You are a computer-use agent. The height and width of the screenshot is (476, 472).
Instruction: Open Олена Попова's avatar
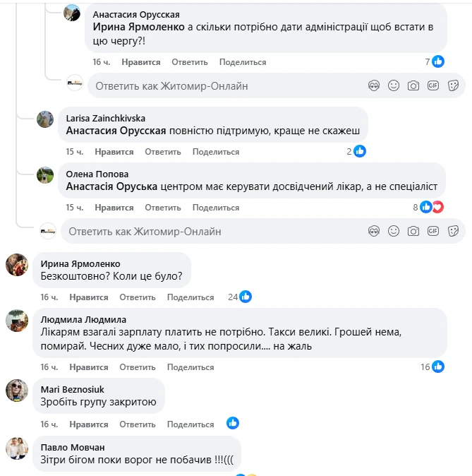tap(45, 174)
